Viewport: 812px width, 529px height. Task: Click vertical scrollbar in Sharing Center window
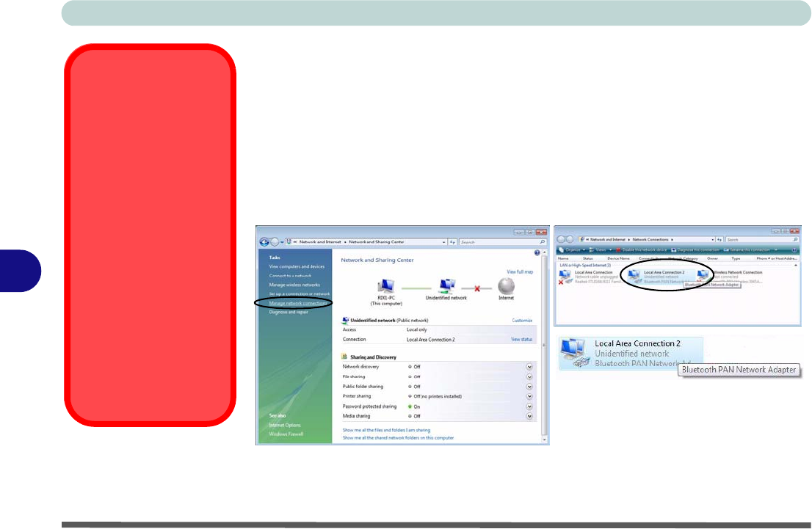[x=544, y=345]
